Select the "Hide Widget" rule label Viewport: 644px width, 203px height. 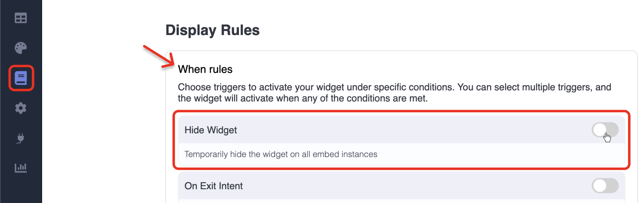click(211, 130)
